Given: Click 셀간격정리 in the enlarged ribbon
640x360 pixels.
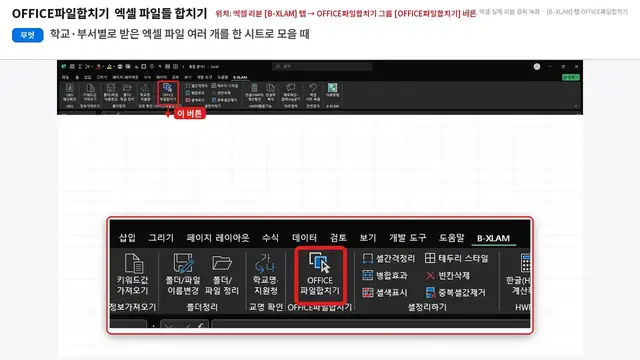Looking at the screenshot, I should tap(389, 258).
